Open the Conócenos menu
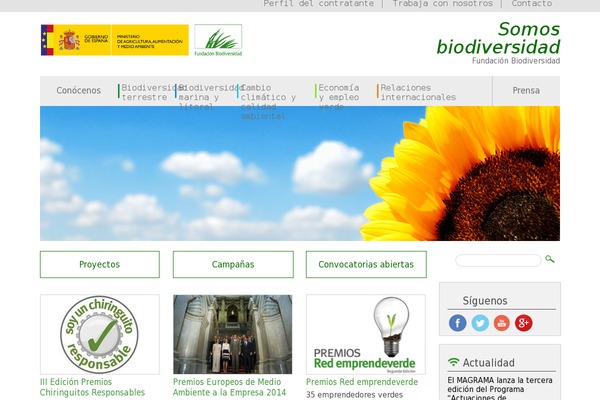Screen dimensions: 600x400 coord(78,91)
